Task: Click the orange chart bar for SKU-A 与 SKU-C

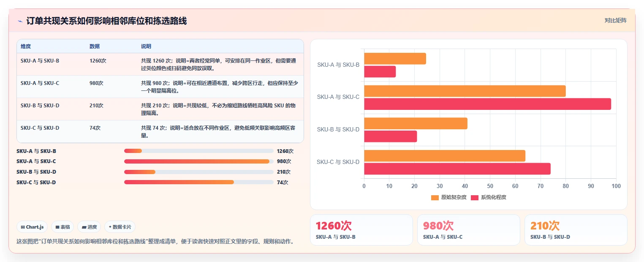Action: [x=465, y=91]
